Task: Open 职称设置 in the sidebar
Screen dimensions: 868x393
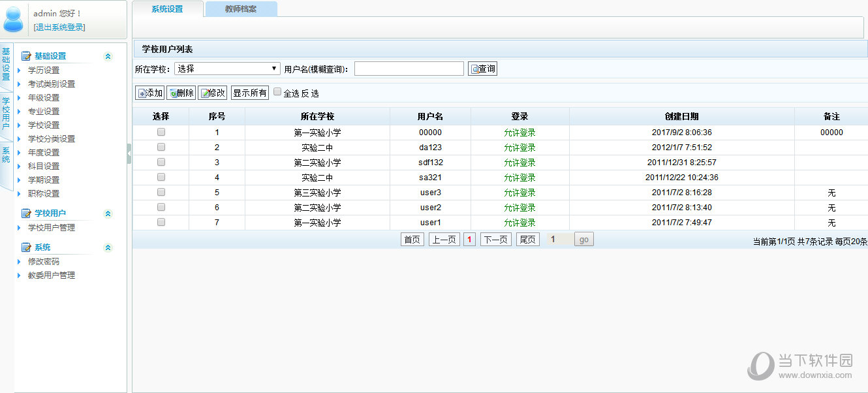Action: click(44, 194)
